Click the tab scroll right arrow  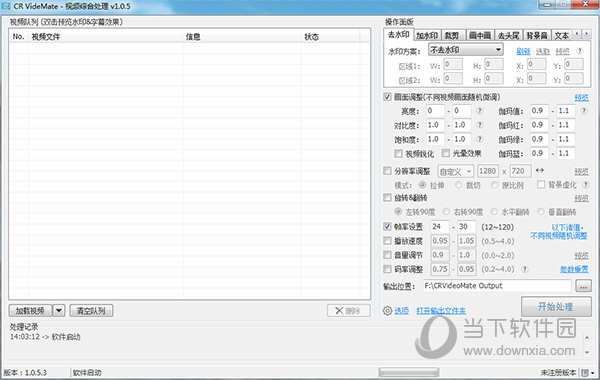586,34
